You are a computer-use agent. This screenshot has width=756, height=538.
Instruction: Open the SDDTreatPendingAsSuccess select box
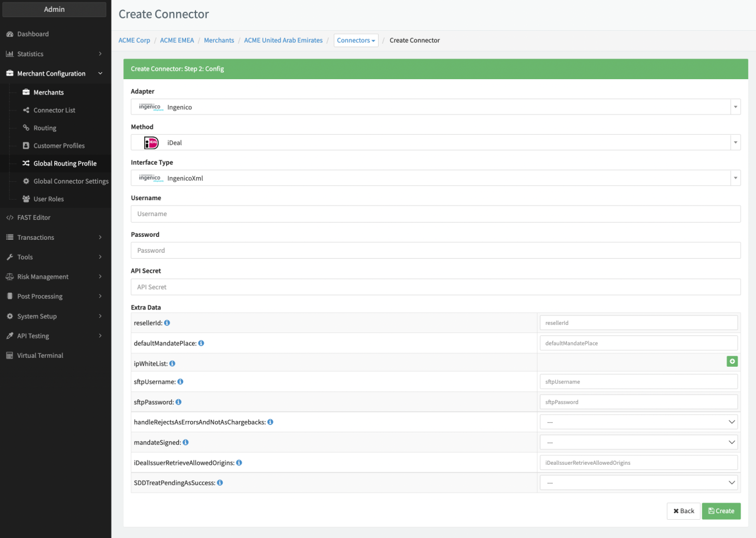pyautogui.click(x=638, y=482)
